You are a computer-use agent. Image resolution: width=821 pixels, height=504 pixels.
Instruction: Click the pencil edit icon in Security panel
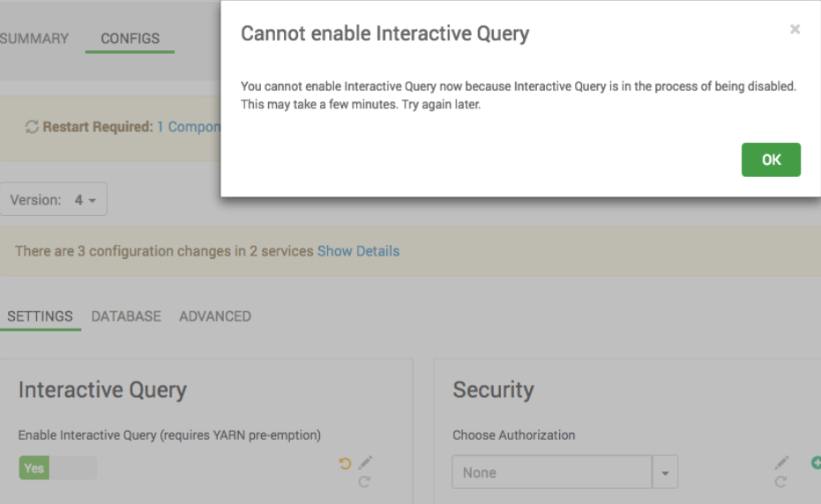click(781, 463)
